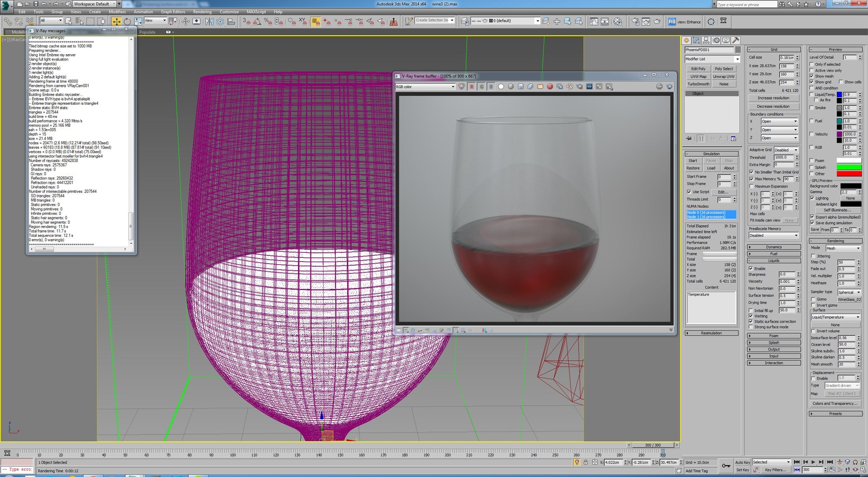Screen dimensions: 868x477
Task: Open the Display panel icon
Action: (x=726, y=40)
